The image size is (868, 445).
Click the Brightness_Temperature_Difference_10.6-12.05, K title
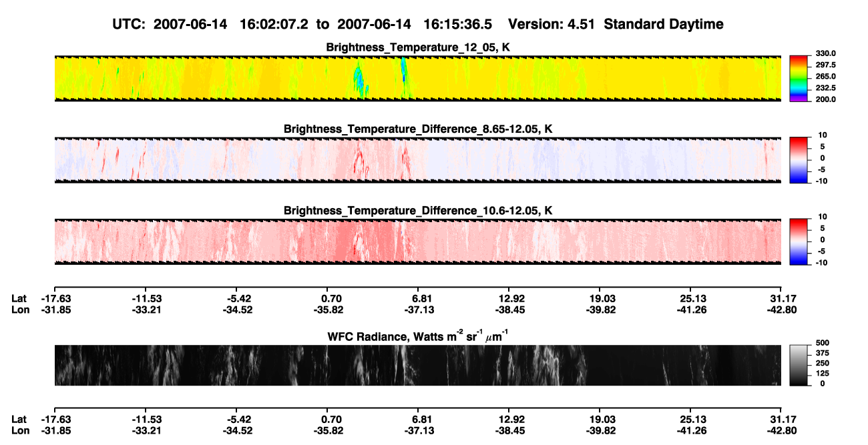[418, 211]
